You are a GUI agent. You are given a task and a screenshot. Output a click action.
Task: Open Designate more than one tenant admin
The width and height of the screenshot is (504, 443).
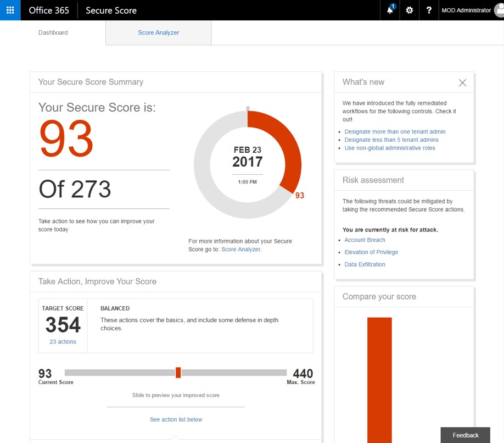[395, 131]
